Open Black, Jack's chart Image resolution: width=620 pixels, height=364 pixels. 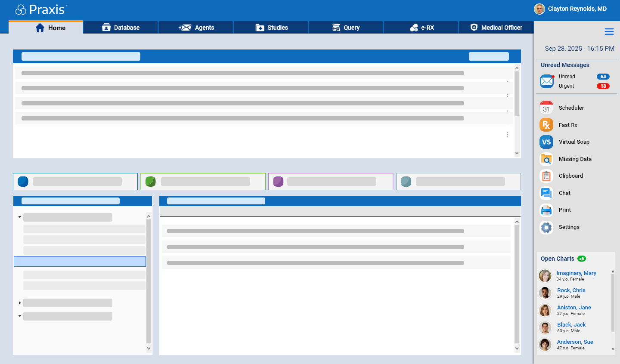click(571, 324)
